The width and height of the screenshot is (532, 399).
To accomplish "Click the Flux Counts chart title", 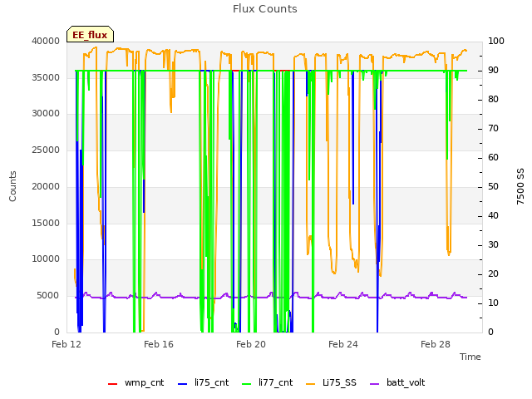I will [265, 9].
